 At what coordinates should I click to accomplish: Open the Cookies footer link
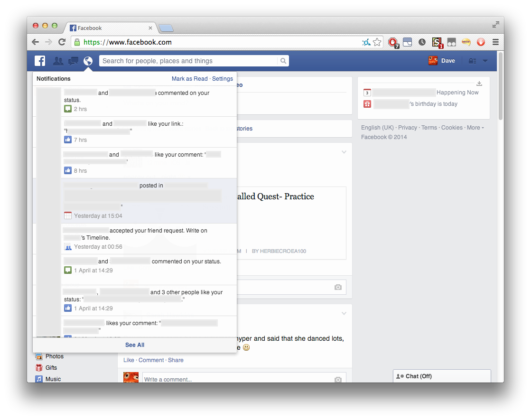pyautogui.click(x=452, y=128)
